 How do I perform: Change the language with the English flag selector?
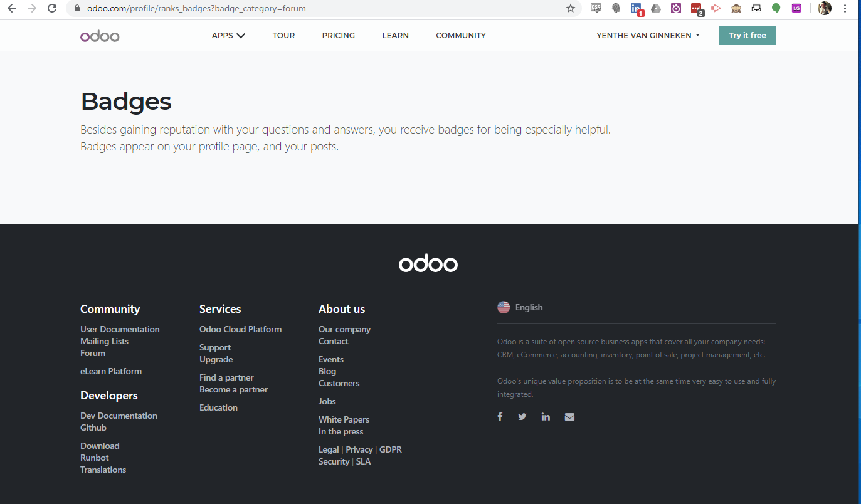click(x=520, y=307)
